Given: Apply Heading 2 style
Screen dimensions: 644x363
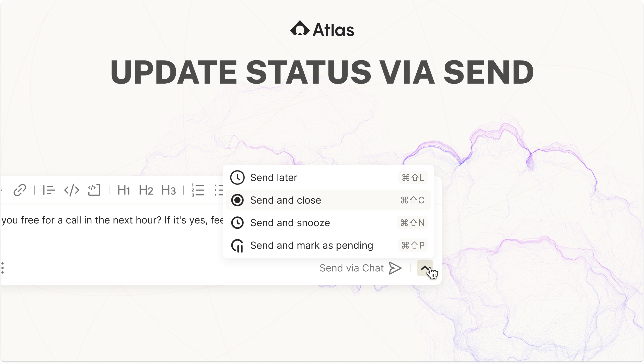Looking at the screenshot, I should (146, 190).
